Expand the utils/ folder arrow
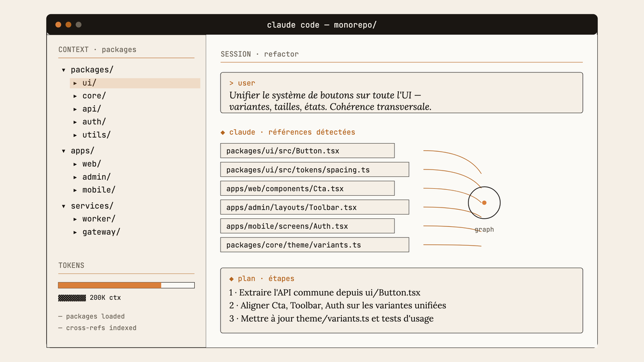 coord(75,135)
